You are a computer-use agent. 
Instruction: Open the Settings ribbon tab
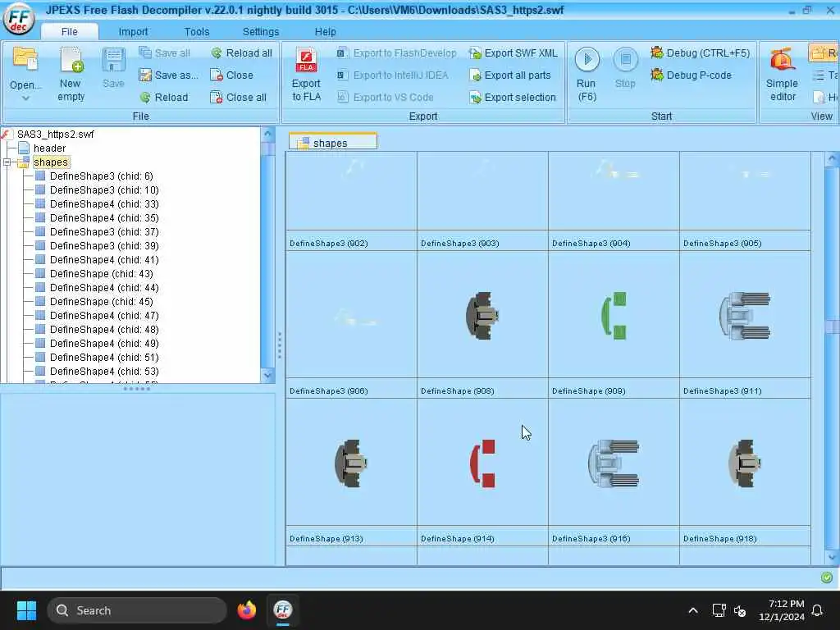click(x=261, y=32)
